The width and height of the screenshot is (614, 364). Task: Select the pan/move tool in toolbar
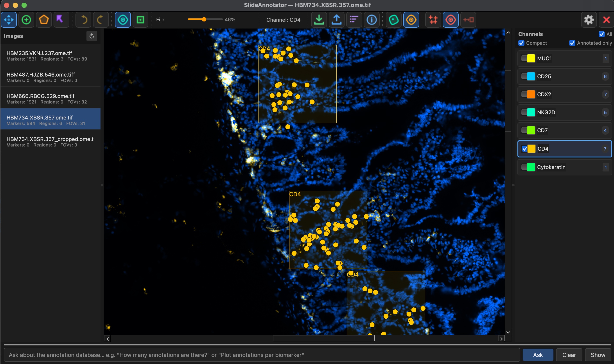(x=9, y=20)
